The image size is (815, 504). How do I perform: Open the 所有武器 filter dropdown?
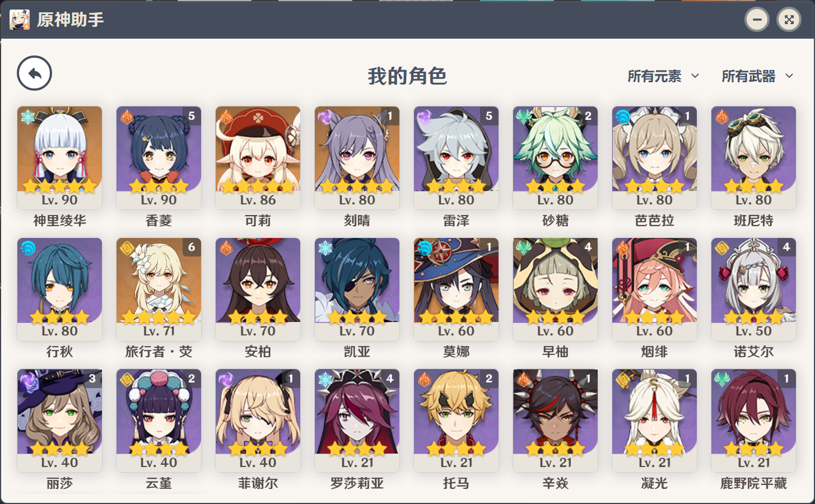pos(757,76)
